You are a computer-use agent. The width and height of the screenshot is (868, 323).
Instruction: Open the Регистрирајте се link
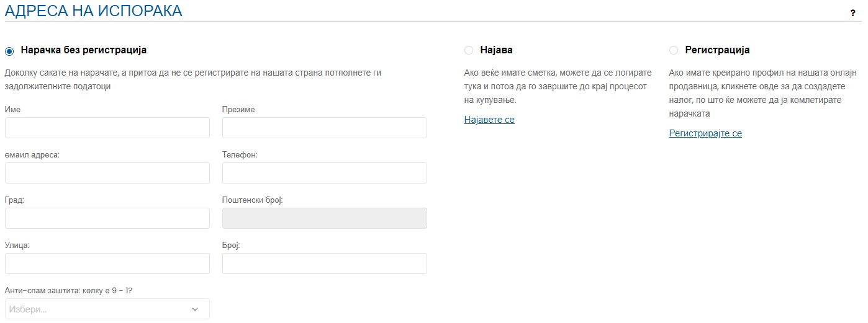(705, 133)
